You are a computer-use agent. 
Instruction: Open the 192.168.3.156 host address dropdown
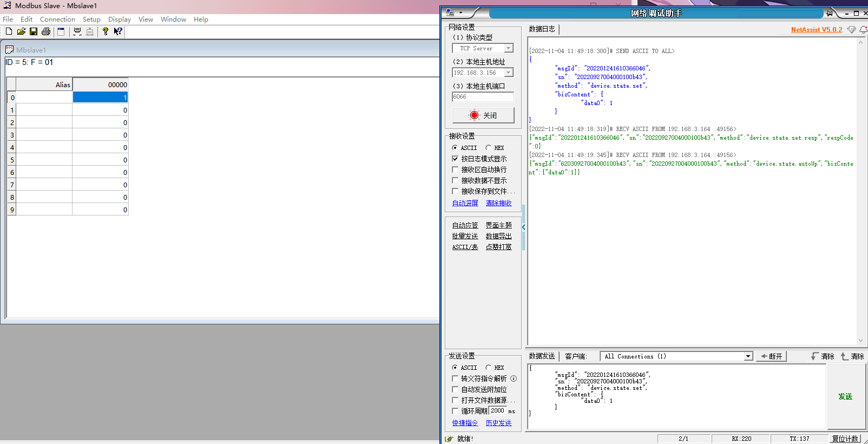click(x=508, y=73)
